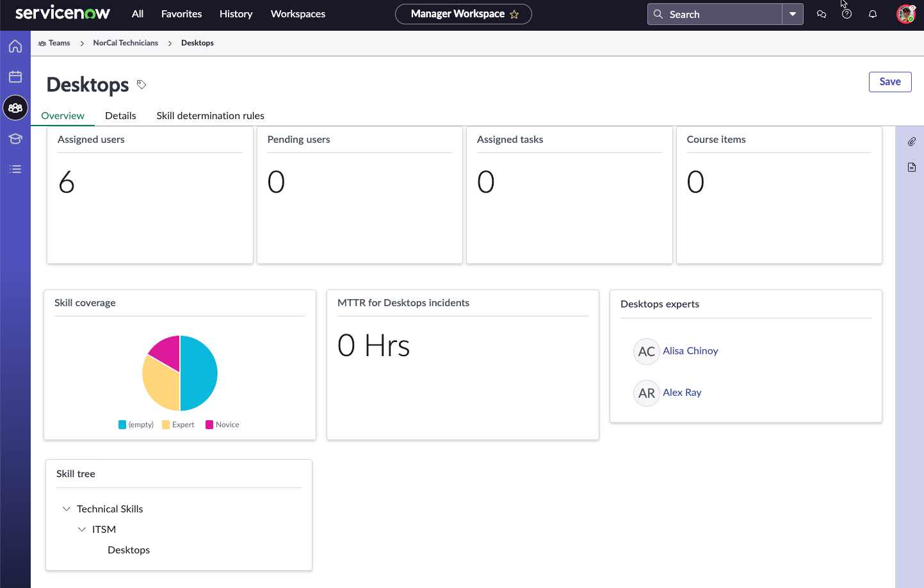This screenshot has height=588, width=924.
Task: Click the Expert legend color swatch
Action: pos(166,425)
